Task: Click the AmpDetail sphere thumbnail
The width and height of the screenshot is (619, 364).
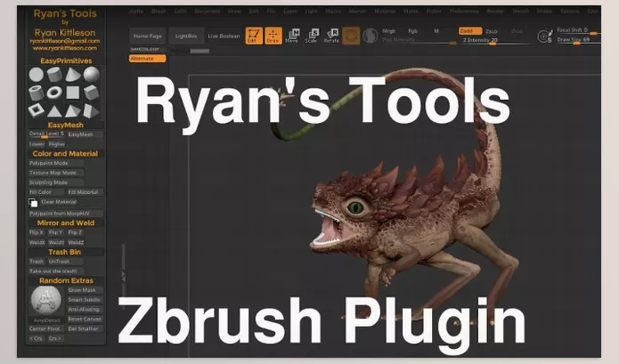Action: coord(46,300)
